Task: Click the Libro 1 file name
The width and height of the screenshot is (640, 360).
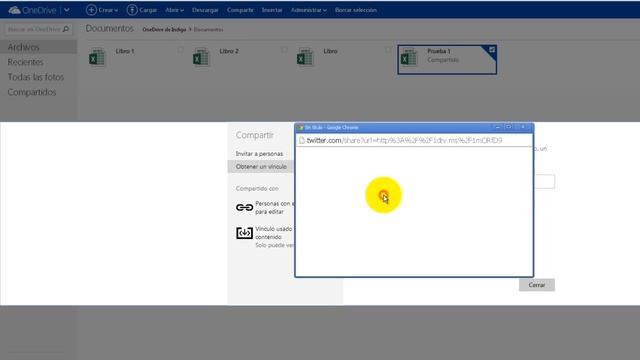Action: [x=125, y=51]
